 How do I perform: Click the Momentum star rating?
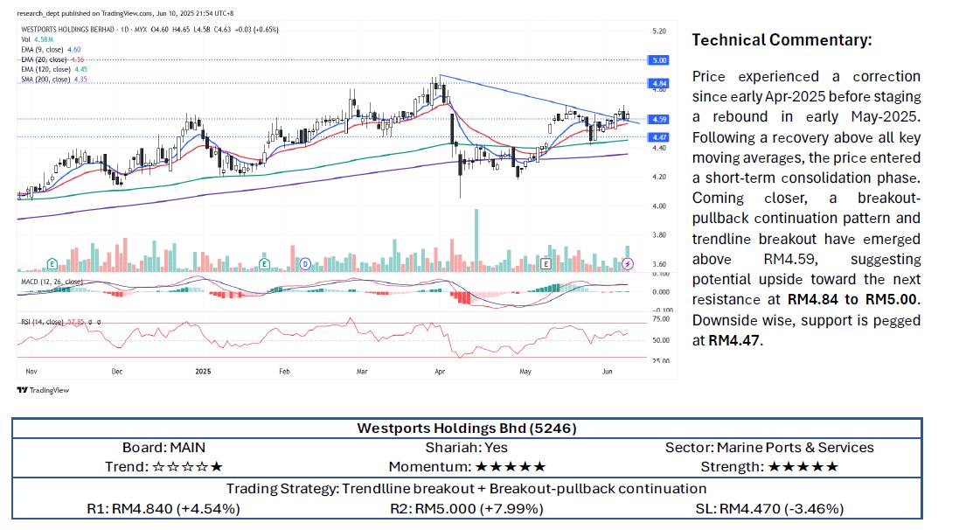(511, 467)
